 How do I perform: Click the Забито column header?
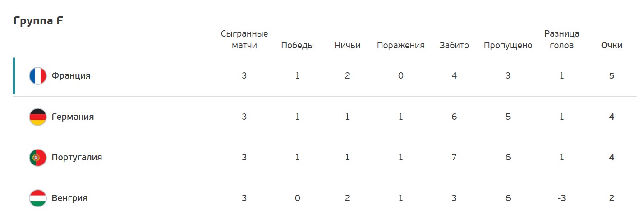pyautogui.click(x=454, y=46)
